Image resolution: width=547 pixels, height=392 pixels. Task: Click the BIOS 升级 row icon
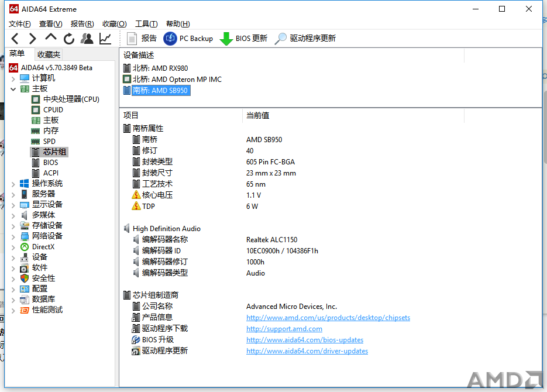point(136,340)
